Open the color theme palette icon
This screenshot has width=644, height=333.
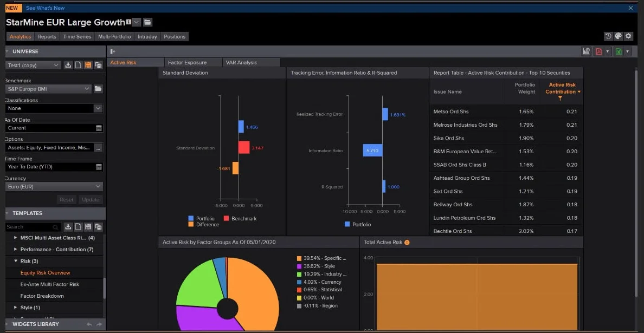[x=618, y=36]
